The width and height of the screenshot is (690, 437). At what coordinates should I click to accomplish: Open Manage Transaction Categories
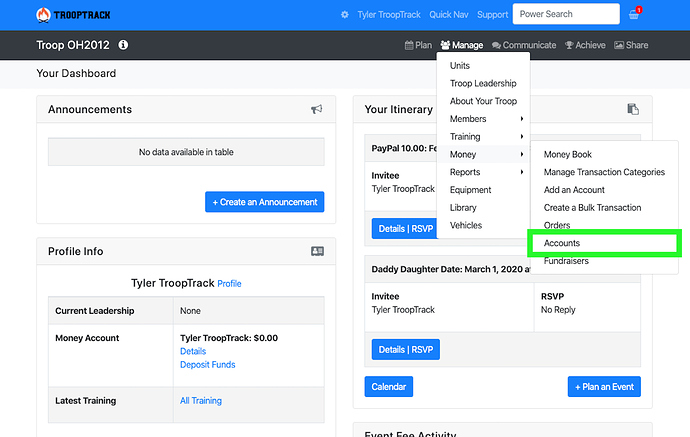tap(604, 172)
